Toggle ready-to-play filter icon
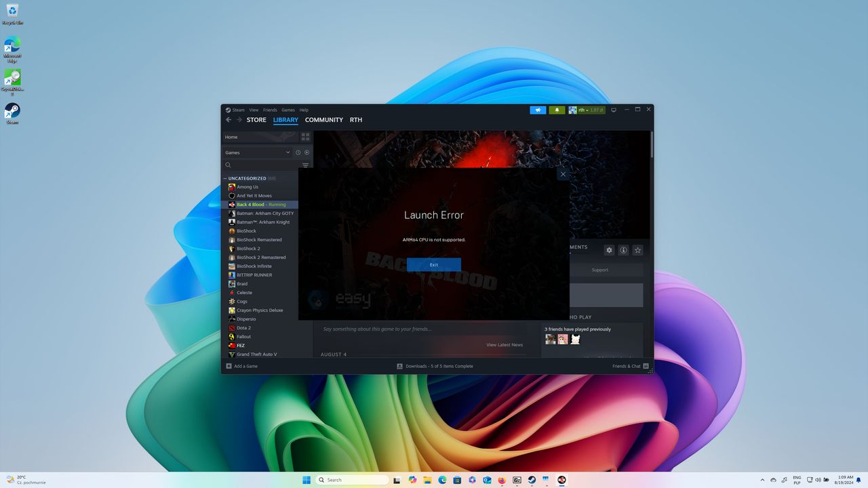The height and width of the screenshot is (488, 868). click(307, 152)
